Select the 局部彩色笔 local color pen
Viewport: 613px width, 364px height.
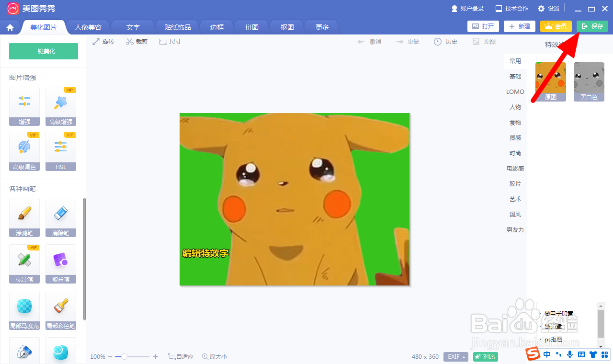coord(61,310)
